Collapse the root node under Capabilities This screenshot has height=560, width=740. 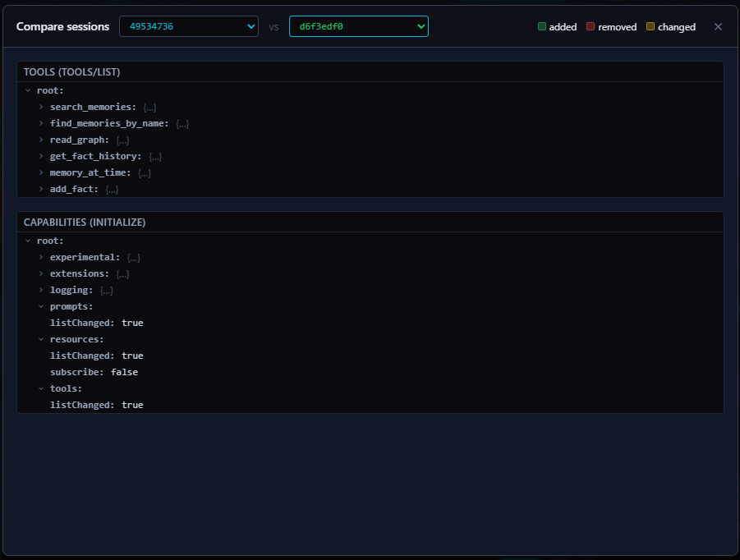[28, 241]
